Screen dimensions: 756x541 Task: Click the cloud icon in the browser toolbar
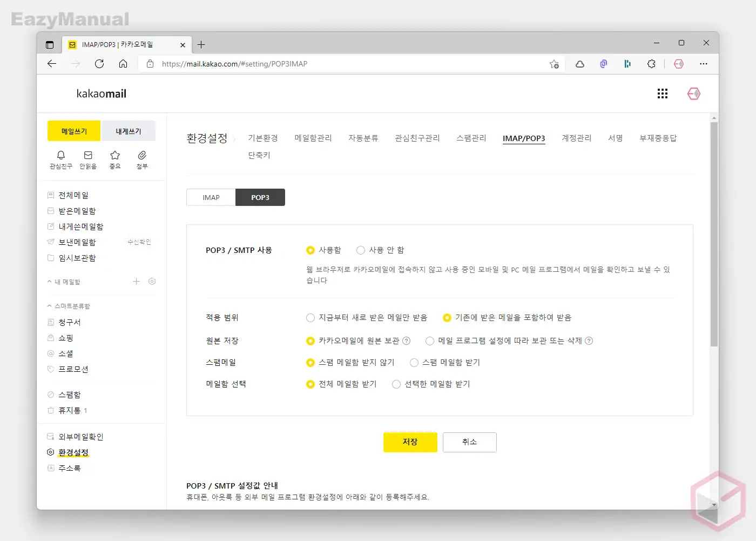coord(580,64)
